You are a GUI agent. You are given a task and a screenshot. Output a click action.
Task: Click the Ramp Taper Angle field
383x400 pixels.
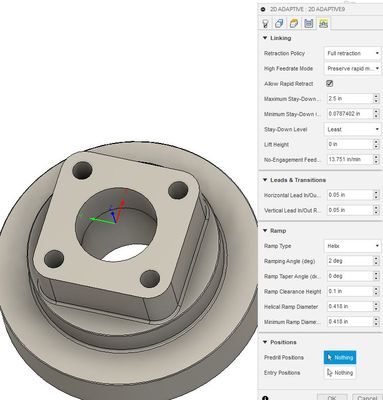[x=349, y=276]
